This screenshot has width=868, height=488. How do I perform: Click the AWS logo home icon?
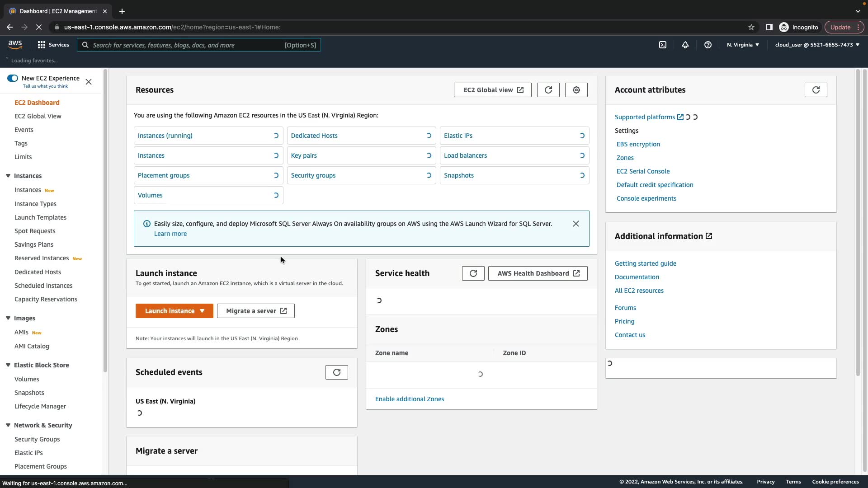click(x=15, y=44)
